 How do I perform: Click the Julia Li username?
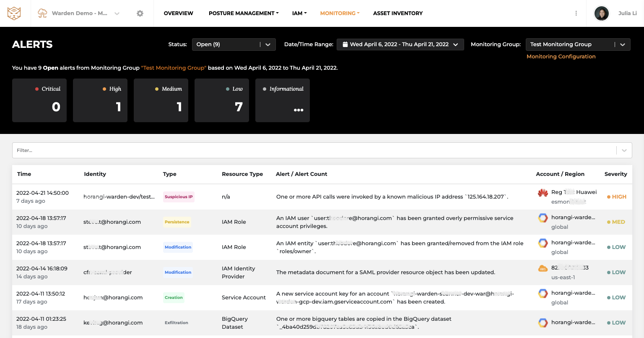tap(627, 13)
